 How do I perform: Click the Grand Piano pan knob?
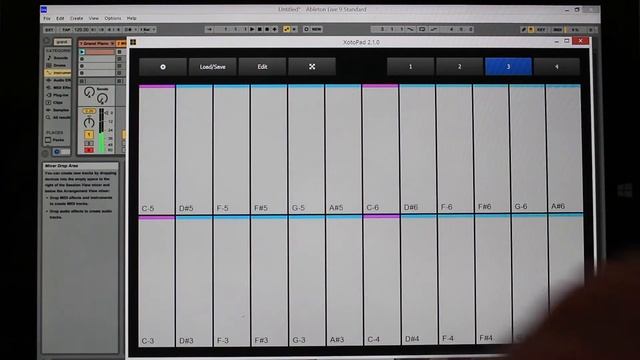(89, 122)
